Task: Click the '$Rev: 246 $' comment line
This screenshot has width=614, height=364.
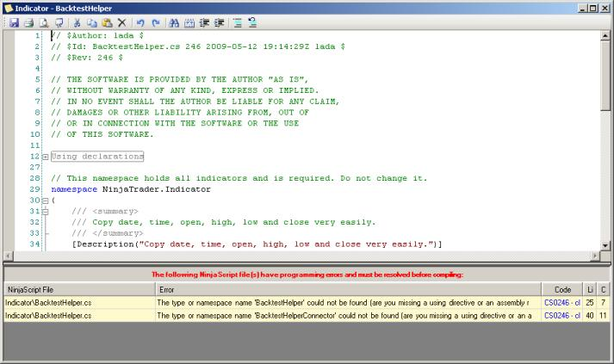Action: [x=87, y=58]
